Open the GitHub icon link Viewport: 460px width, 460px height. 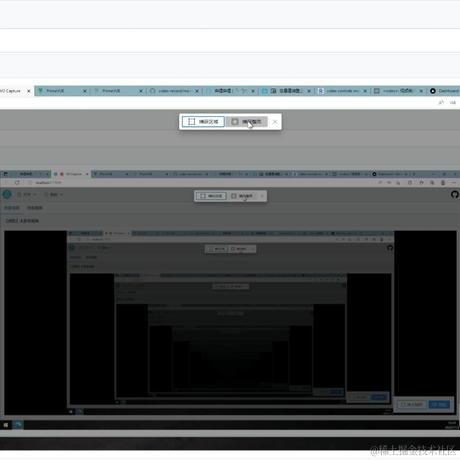(455, 194)
